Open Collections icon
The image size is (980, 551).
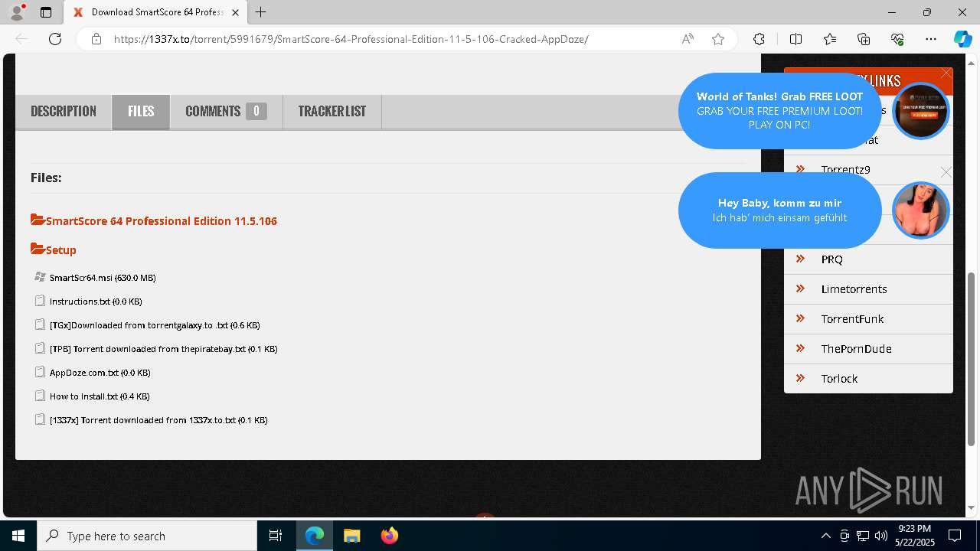coord(864,39)
